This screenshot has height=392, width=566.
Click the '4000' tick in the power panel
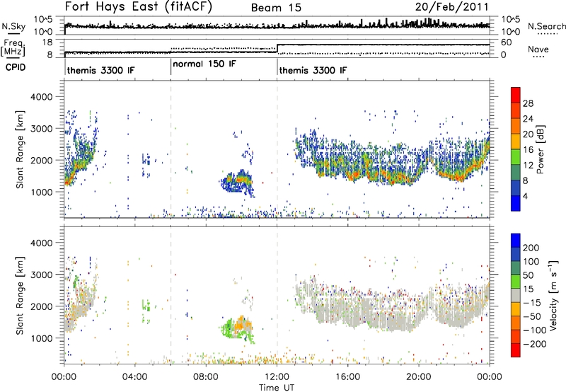42,97
